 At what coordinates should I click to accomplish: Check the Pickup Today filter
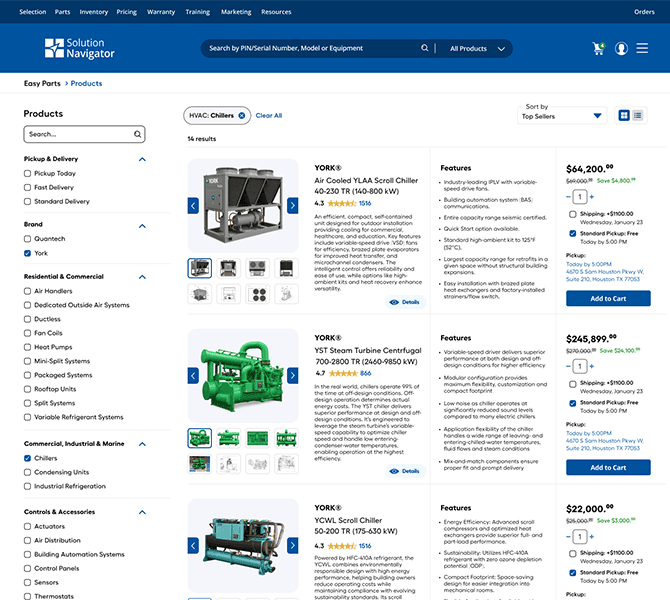27,174
